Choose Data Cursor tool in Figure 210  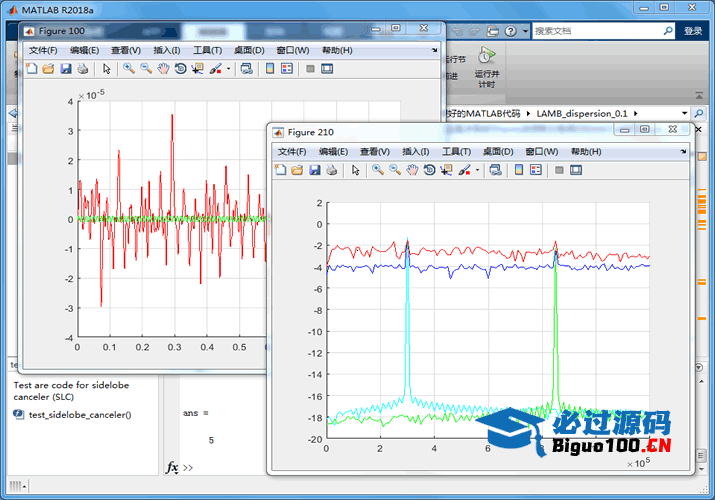coord(446,170)
